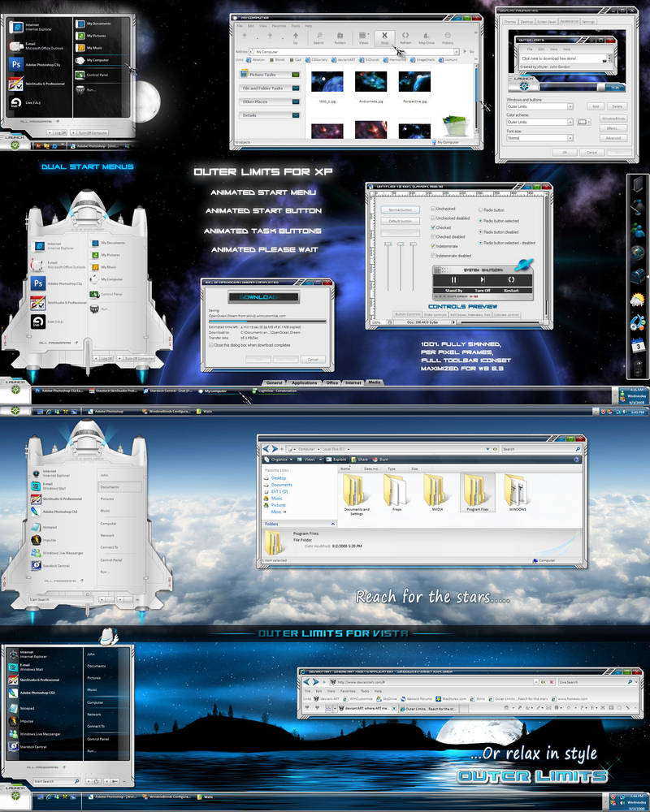Click the Forward arrow in Vista Explorer window
Image resolution: width=650 pixels, height=812 pixels.
coord(275,449)
